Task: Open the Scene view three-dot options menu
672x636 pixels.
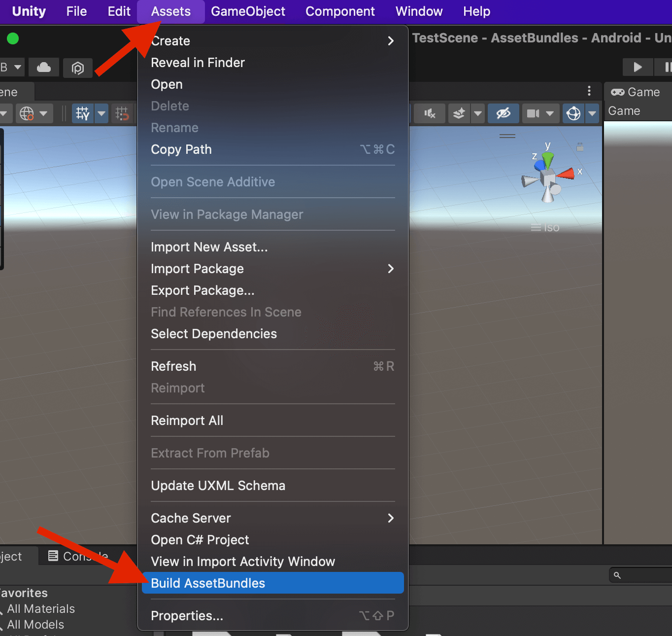Action: (589, 91)
